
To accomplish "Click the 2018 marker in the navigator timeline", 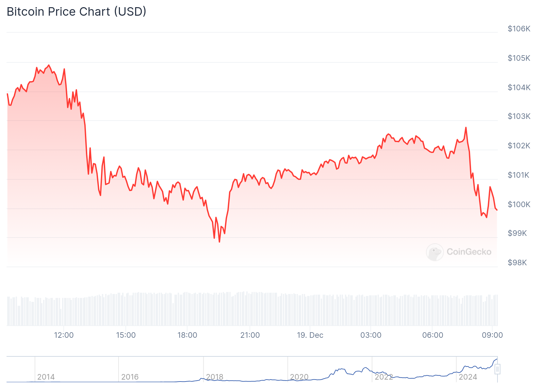I will 215,377.
